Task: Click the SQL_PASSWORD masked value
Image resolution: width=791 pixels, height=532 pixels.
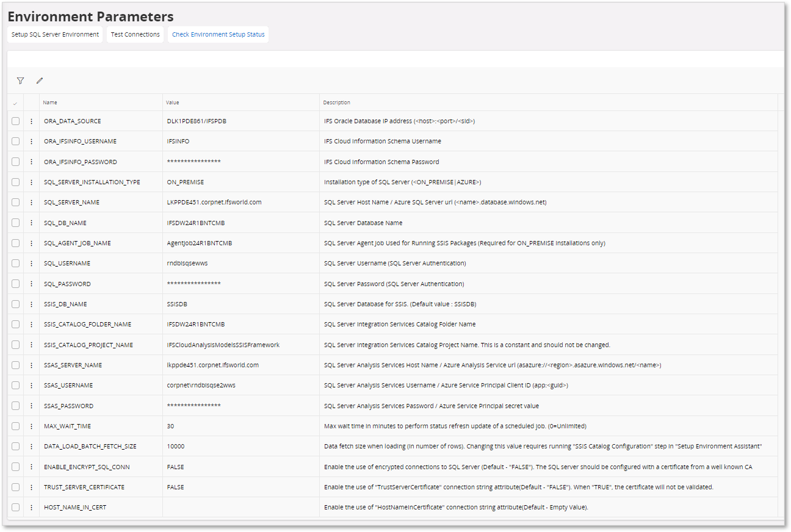Action: tap(194, 284)
